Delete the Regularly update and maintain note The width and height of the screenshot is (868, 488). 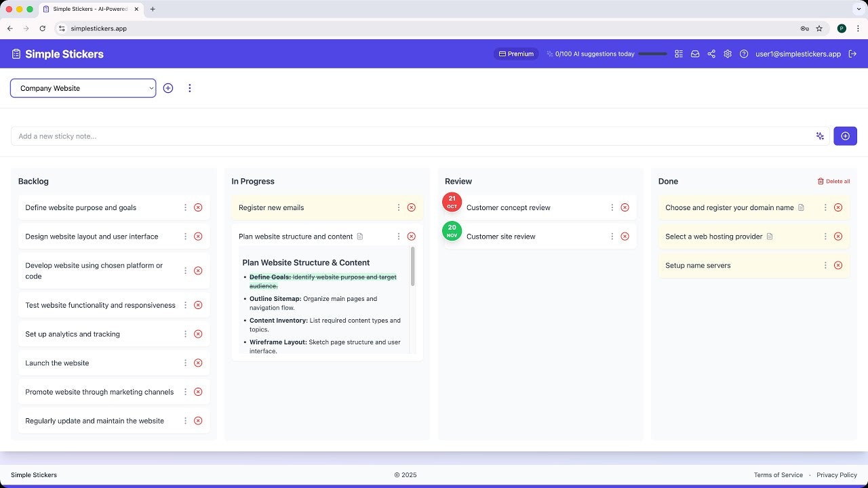tap(198, 421)
